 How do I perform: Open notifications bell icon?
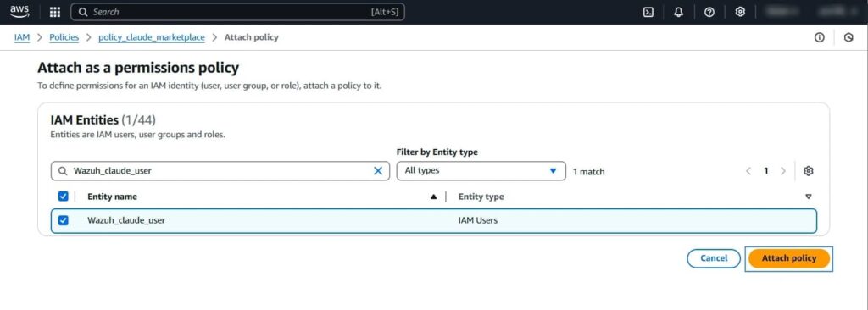tap(679, 12)
